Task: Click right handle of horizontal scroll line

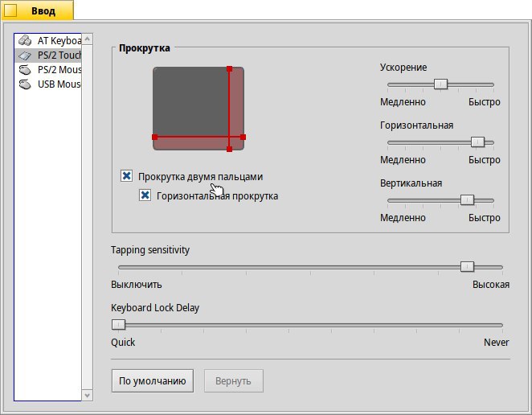Action: pos(243,138)
